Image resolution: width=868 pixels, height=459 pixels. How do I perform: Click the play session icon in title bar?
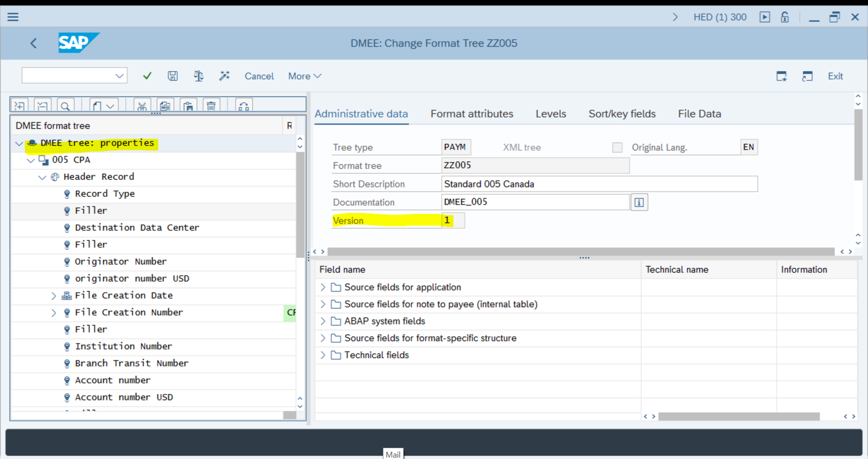765,17
